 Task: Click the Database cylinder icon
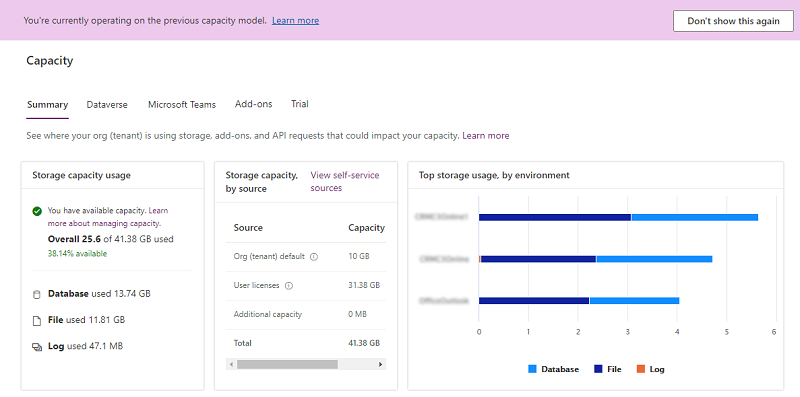[x=37, y=294]
